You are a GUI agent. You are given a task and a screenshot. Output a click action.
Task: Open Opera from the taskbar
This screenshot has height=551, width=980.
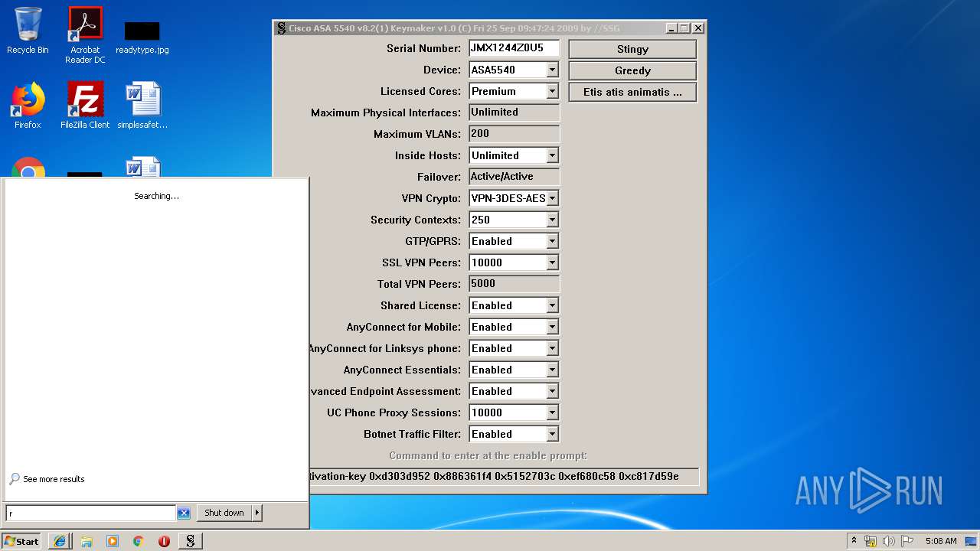[x=164, y=541]
